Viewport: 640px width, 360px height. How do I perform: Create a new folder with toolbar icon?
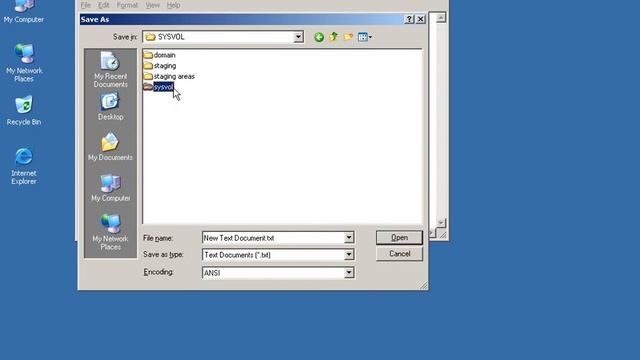pyautogui.click(x=348, y=37)
